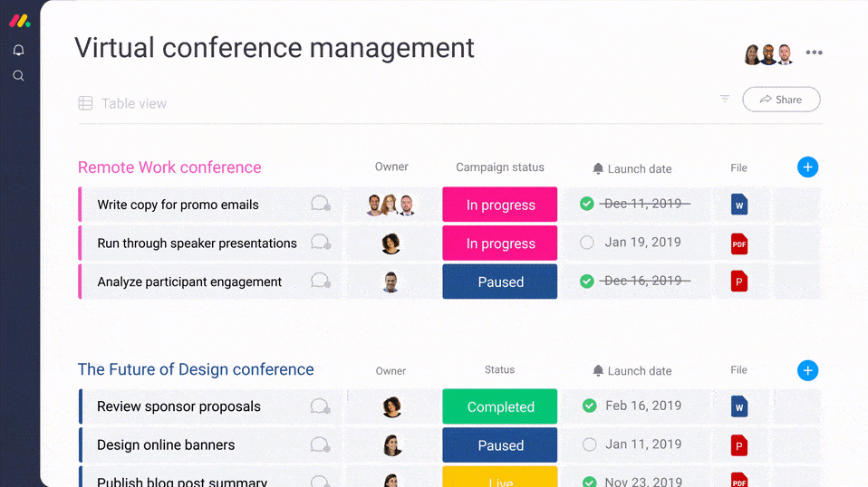The height and width of the screenshot is (487, 868).
Task: Add column to Remote Work conference group
Action: 807,167
